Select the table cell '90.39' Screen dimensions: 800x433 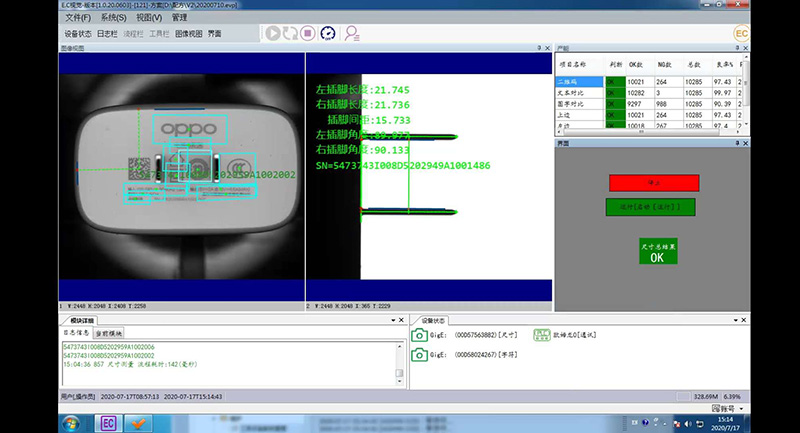point(722,104)
